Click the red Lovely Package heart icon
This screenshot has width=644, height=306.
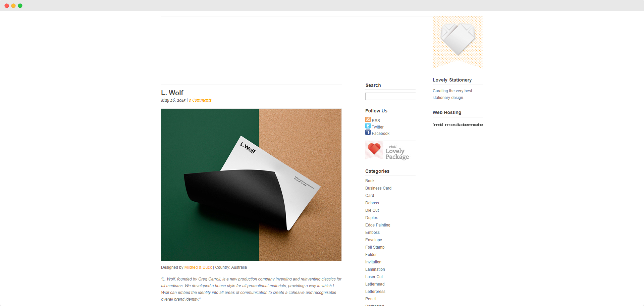(x=374, y=150)
